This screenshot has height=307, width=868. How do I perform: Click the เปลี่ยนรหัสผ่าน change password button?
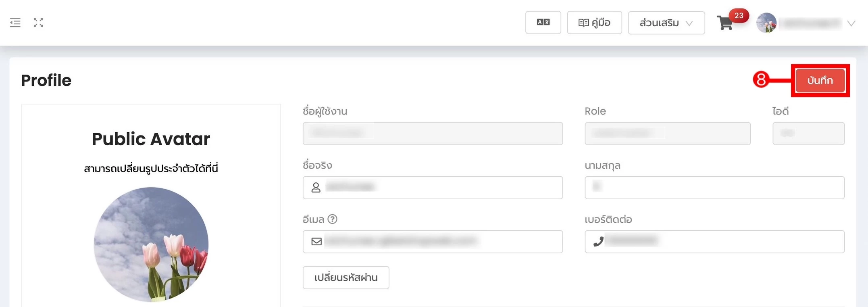[x=346, y=278]
